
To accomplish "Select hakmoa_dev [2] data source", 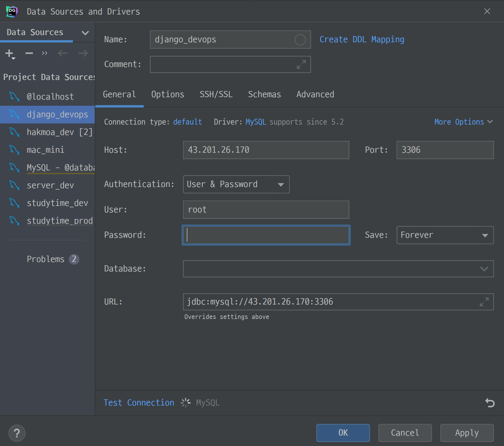I will click(x=47, y=132).
